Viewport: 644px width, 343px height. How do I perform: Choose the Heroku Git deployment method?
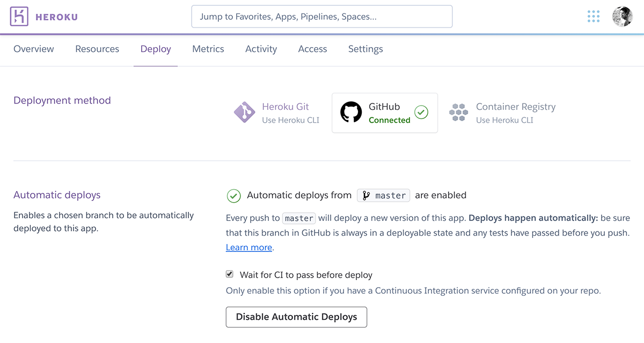277,113
